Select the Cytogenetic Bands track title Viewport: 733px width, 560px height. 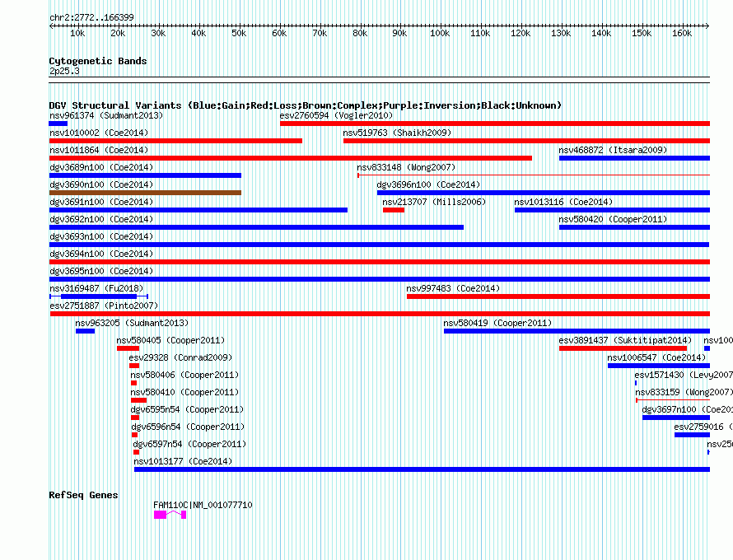[98, 61]
